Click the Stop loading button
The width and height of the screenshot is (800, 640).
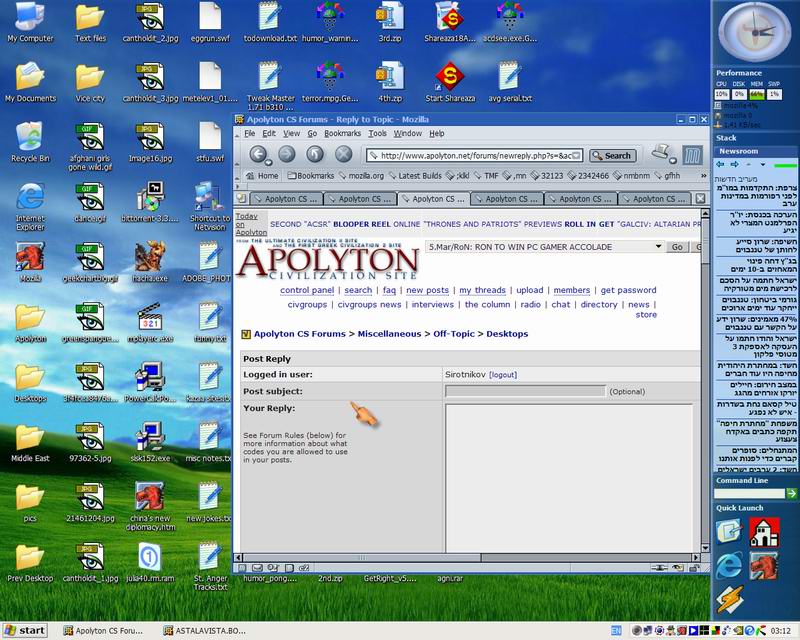point(344,154)
